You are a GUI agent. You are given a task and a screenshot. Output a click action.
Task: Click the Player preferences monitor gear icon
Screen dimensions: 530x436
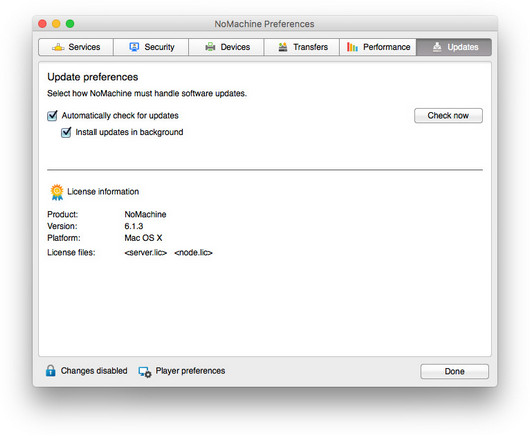(x=145, y=372)
